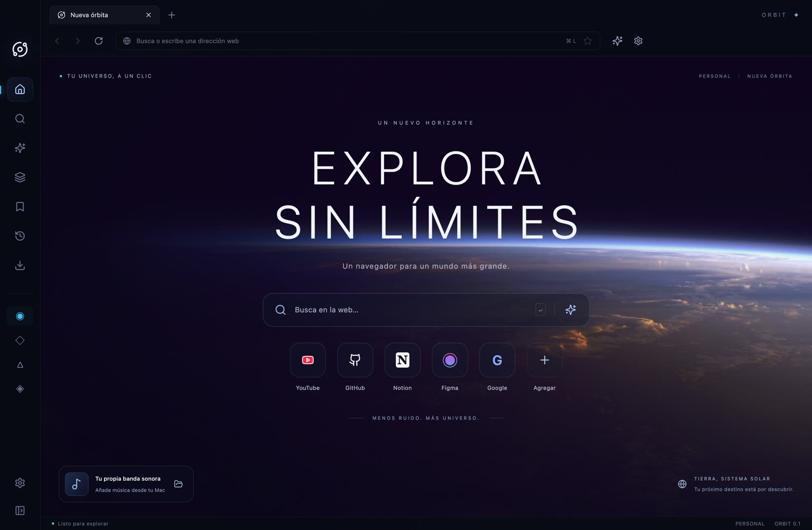812x530 pixels.
Task: Open the Home section in the sidebar
Action: [20, 89]
